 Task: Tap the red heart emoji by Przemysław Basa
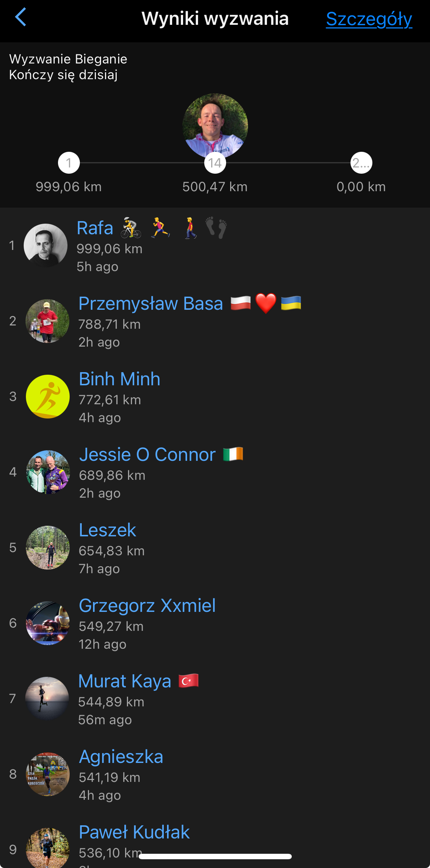click(266, 304)
